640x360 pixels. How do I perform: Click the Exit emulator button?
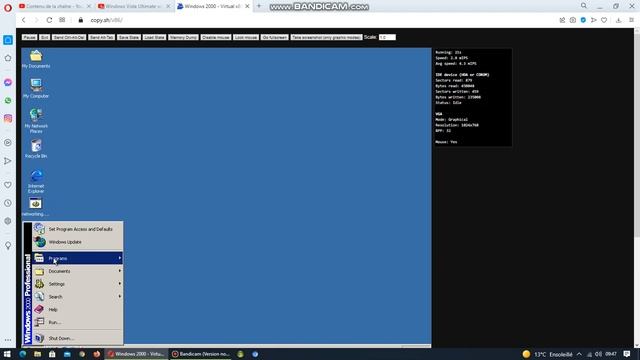click(x=44, y=37)
